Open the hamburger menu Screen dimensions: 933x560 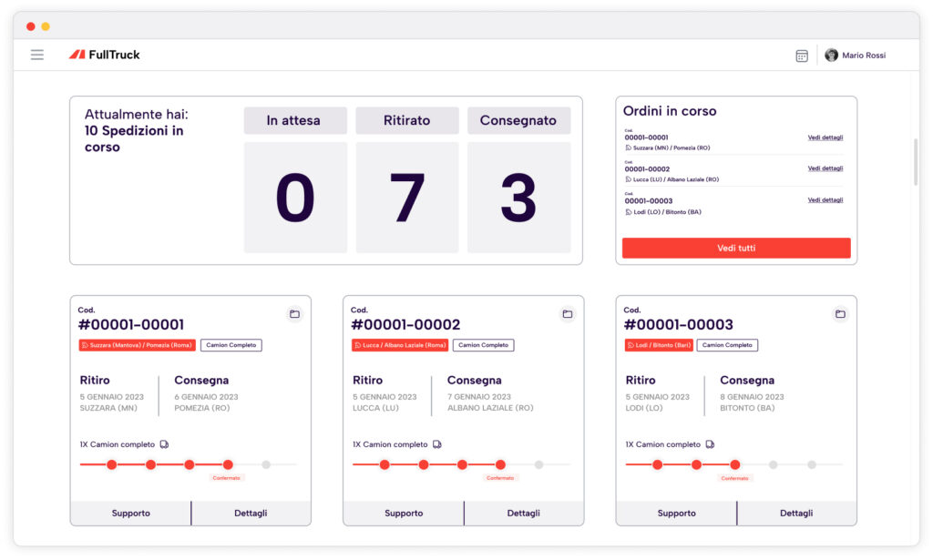point(37,55)
